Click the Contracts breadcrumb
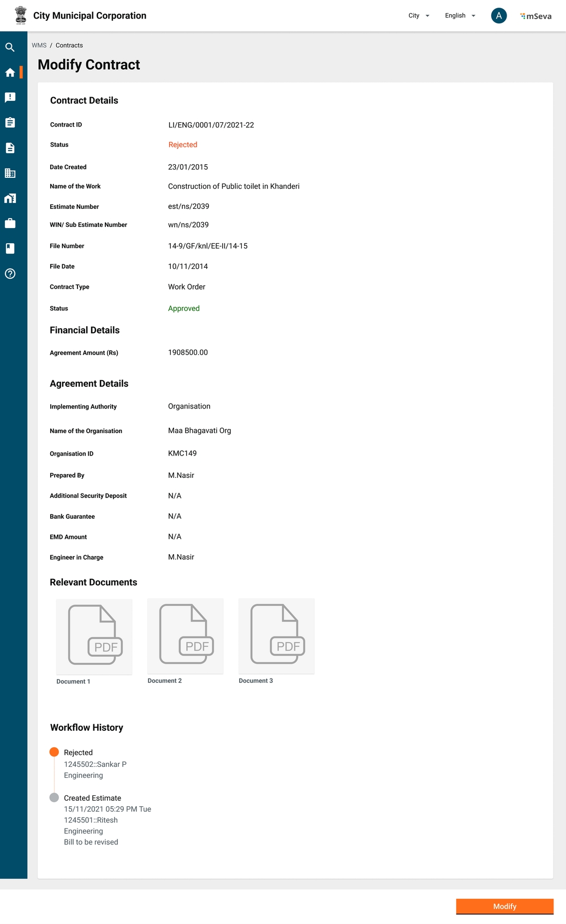Image resolution: width=566 pixels, height=924 pixels. pos(69,45)
